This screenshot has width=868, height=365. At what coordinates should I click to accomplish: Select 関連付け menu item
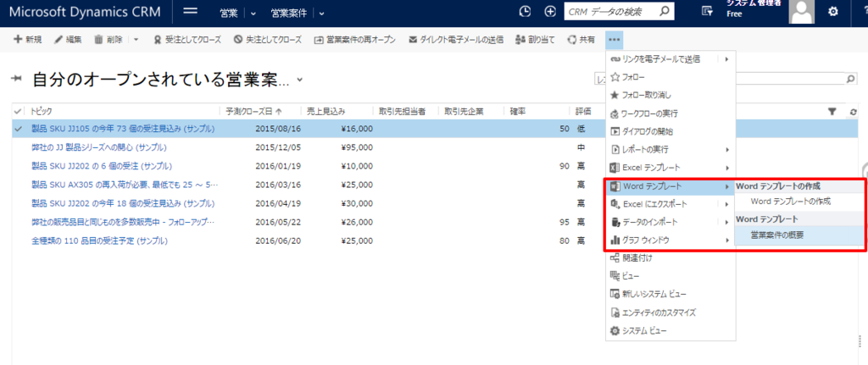click(670, 258)
